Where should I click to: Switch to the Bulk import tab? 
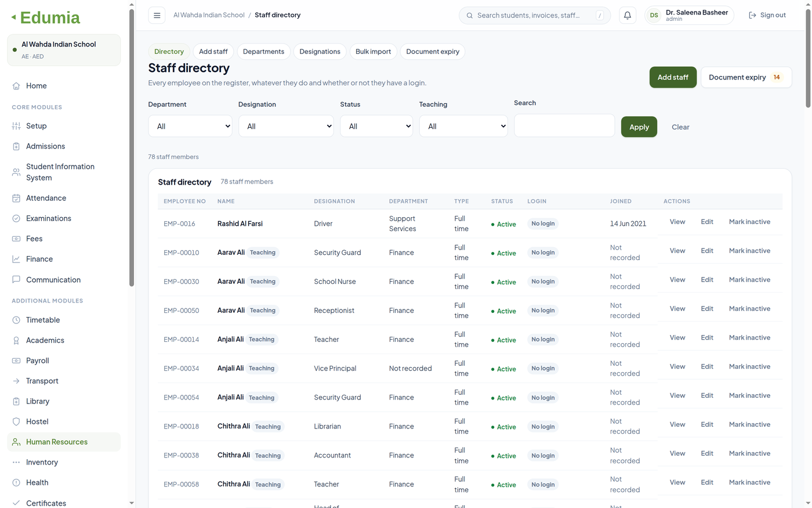(373, 52)
